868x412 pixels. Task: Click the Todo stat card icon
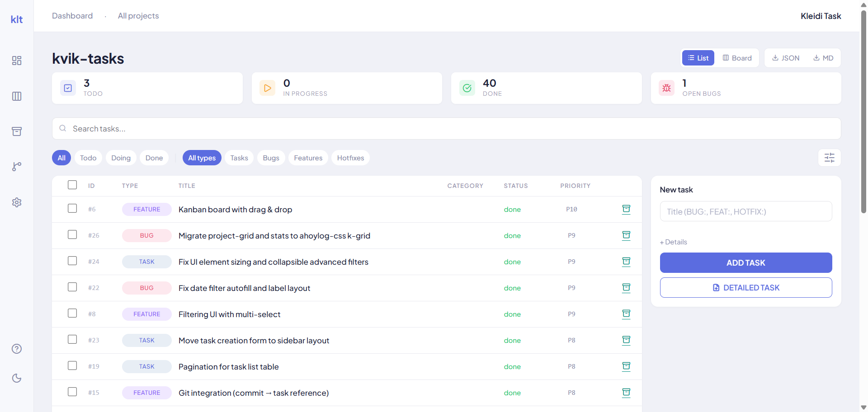pyautogui.click(x=68, y=88)
